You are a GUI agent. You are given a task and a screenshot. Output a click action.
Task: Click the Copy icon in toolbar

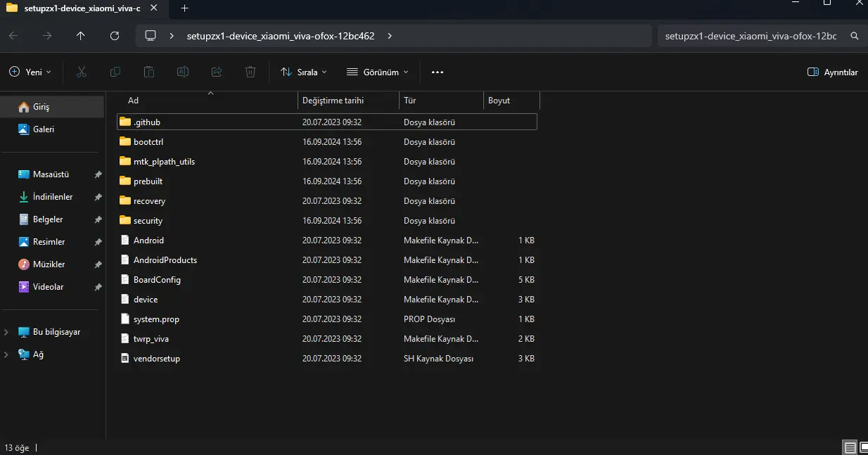(x=115, y=72)
